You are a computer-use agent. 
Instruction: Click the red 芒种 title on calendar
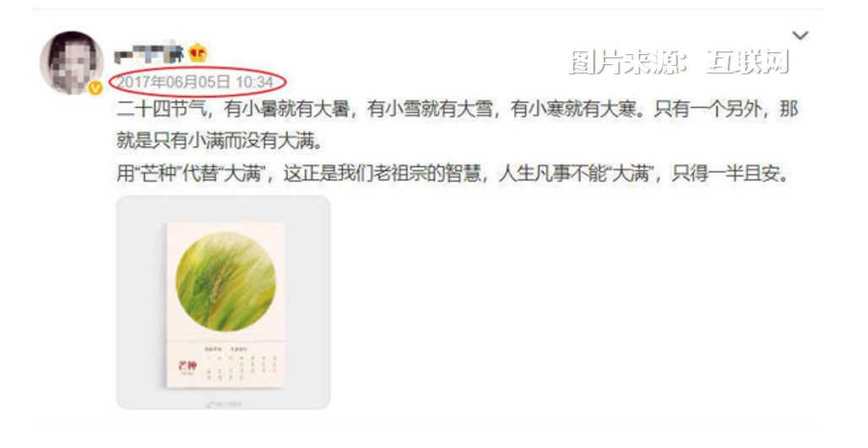(187, 365)
